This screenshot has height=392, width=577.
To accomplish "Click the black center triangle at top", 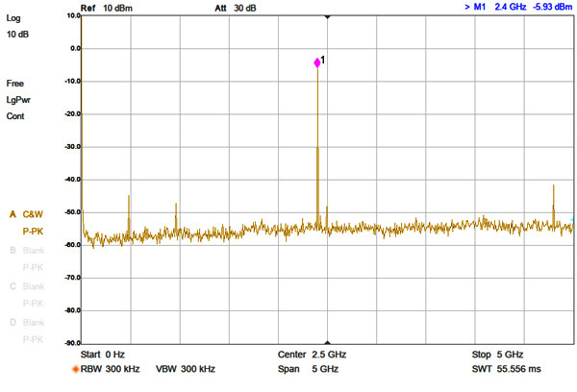I will click(328, 17).
